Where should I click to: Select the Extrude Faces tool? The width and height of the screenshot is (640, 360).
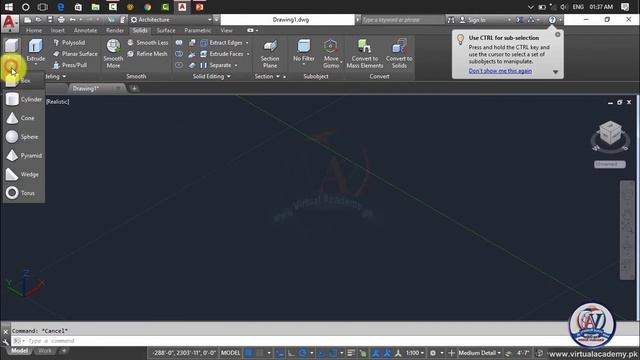(222, 54)
